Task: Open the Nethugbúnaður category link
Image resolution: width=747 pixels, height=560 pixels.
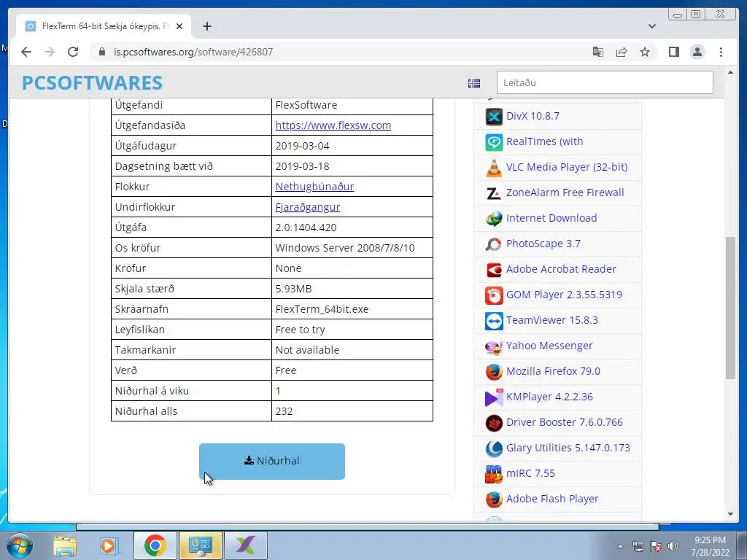Action: pos(314,187)
